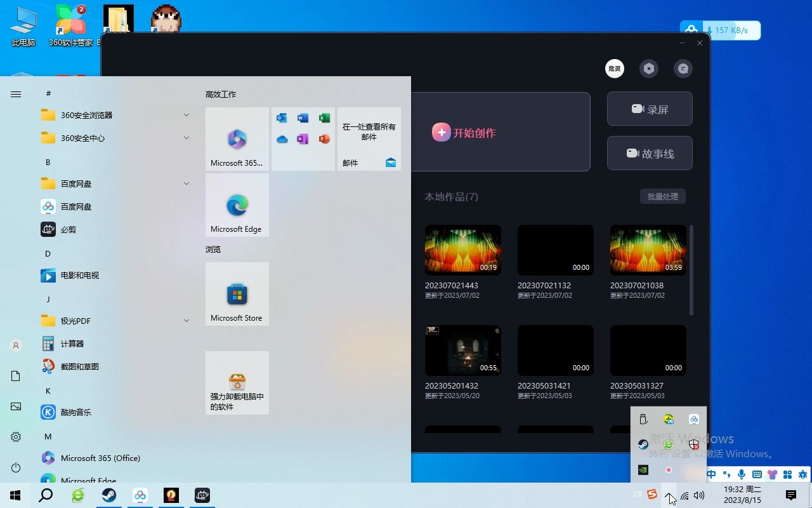The height and width of the screenshot is (508, 812).
Task: Click Windows Security shield in tray flyout
Action: (x=693, y=444)
